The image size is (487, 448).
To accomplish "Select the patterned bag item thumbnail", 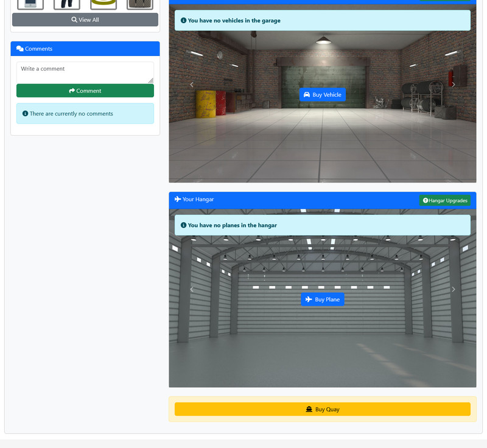I will tap(140, 4).
